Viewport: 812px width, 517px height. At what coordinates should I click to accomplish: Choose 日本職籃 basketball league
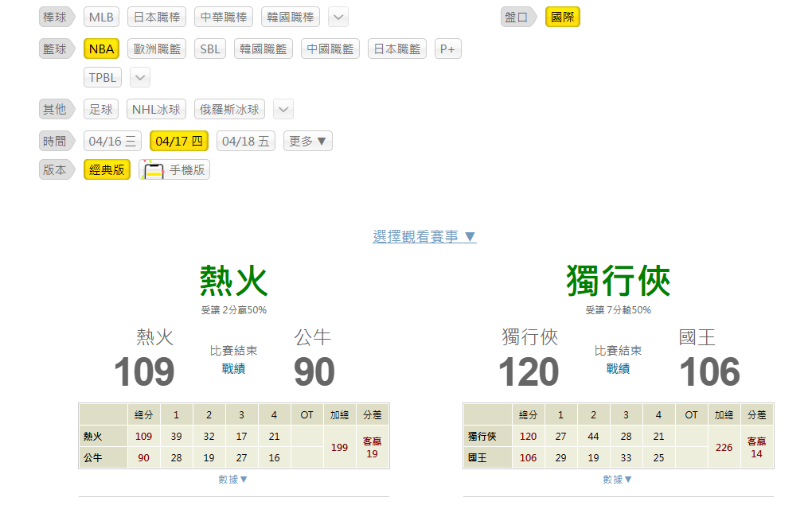[397, 49]
